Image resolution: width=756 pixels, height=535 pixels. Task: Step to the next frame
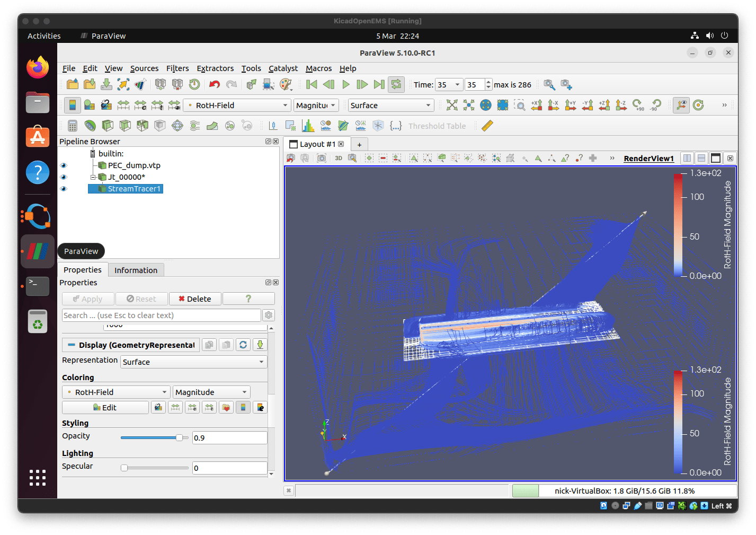pyautogui.click(x=362, y=84)
